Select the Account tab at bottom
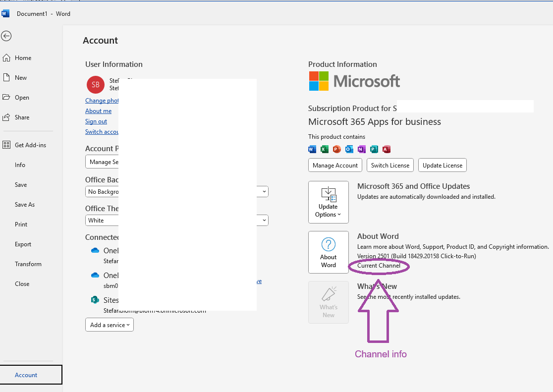Viewport: 553px width, 392px height. [x=31, y=375]
